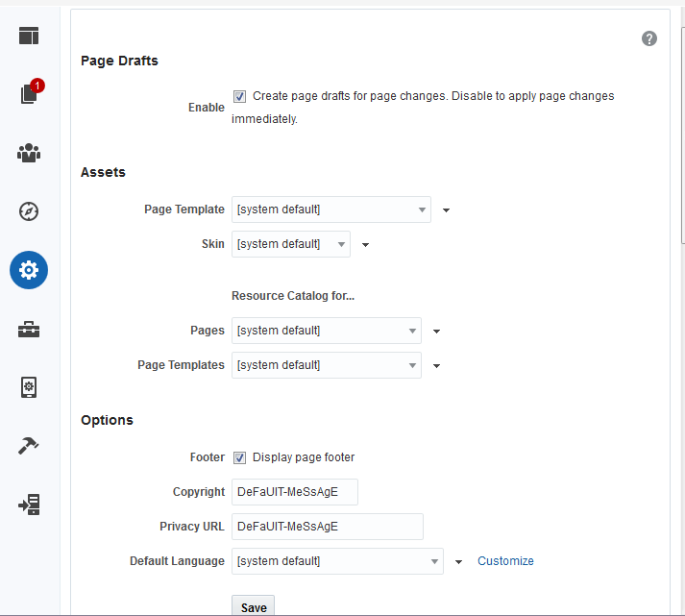This screenshot has width=685, height=616.
Task: Toggle the Display page footer checkbox
Action: pyautogui.click(x=239, y=457)
